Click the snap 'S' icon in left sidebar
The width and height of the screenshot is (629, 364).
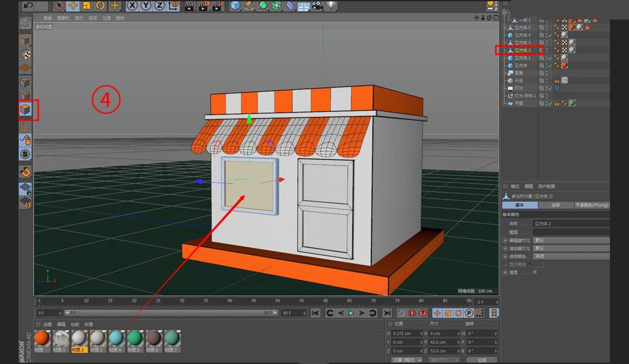pyautogui.click(x=25, y=155)
